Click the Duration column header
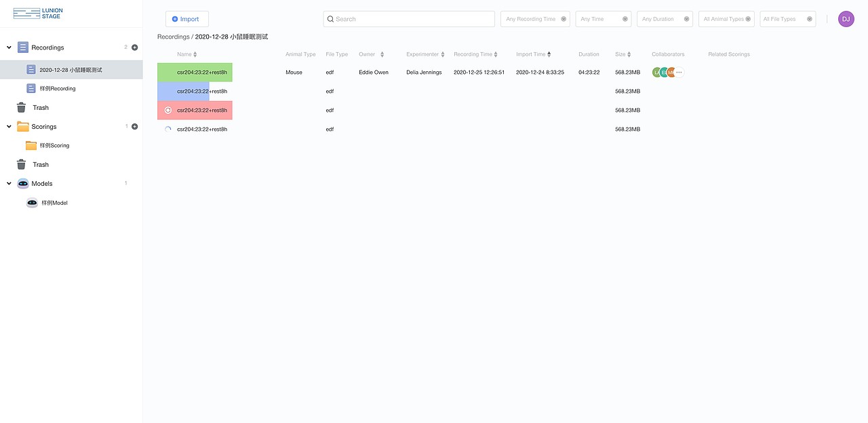Image resolution: width=868 pixels, height=423 pixels. (589, 54)
